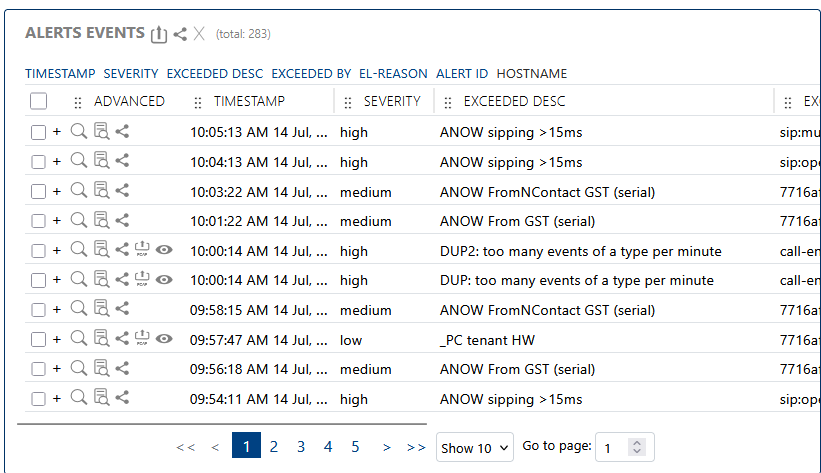Share the 09:58:15 AM alert row
The height and width of the screenshot is (473, 821).
coord(122,309)
